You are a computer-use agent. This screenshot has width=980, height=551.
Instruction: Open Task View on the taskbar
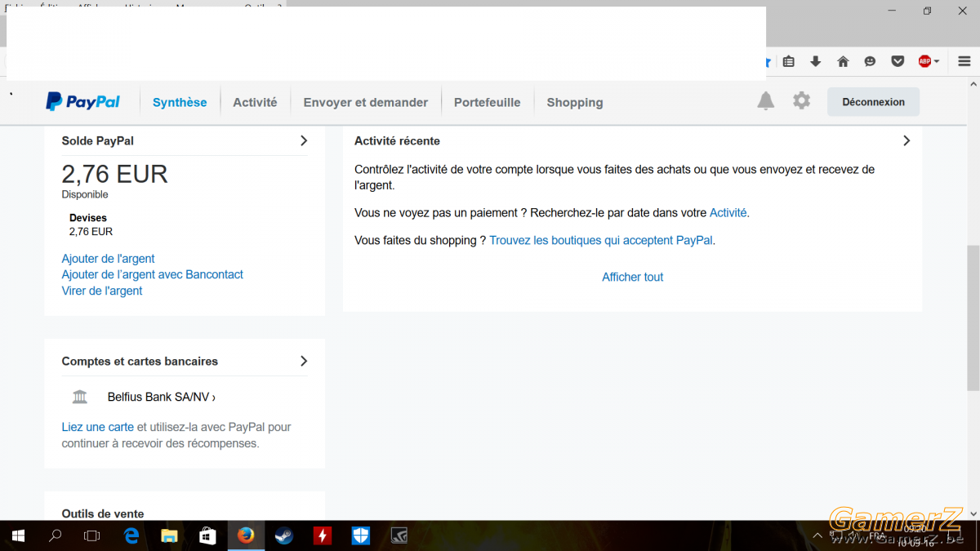[x=92, y=535]
